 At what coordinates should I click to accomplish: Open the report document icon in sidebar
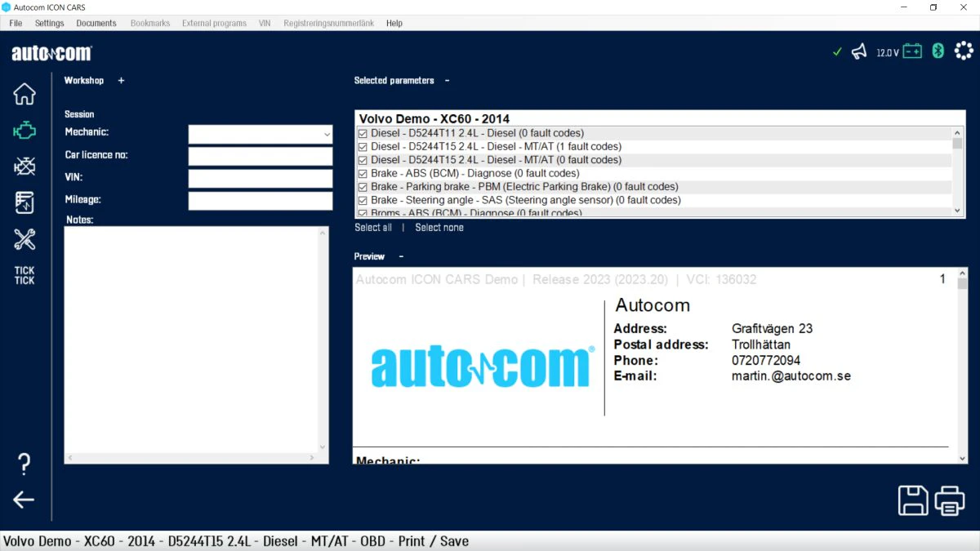24,202
